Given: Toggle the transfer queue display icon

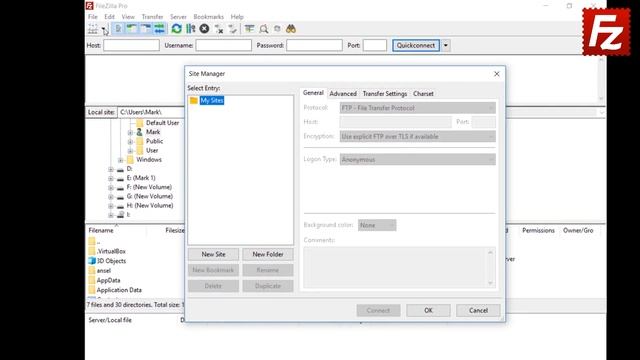Looking at the screenshot, I should coord(159,29).
